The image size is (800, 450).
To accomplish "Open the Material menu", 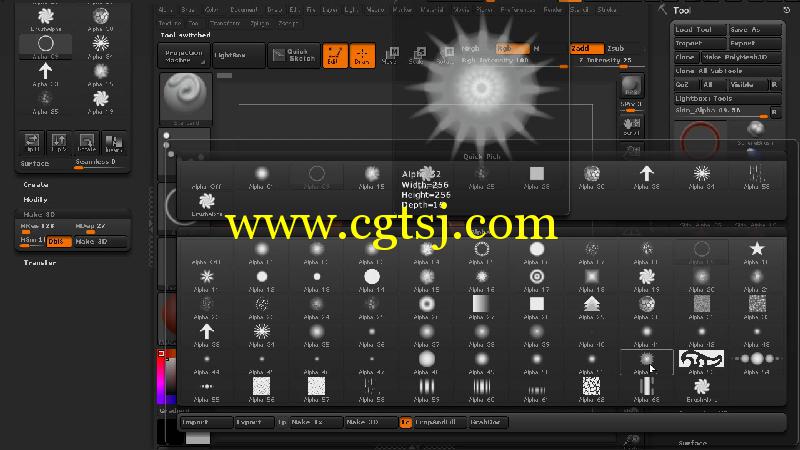I will 432,10.
